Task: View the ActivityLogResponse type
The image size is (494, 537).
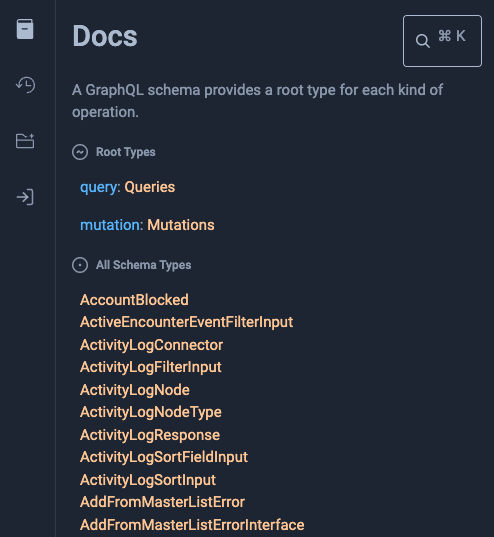Action: click(x=150, y=435)
